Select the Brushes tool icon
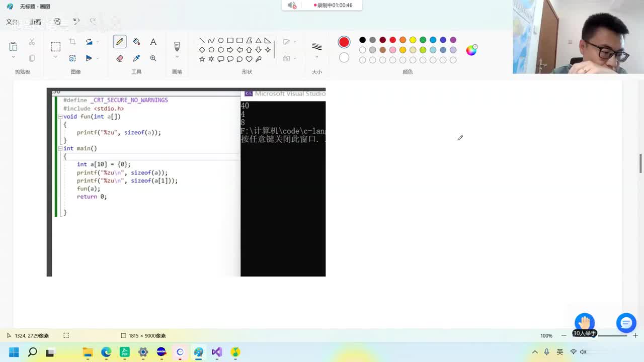This screenshot has width=644, height=362. click(x=177, y=46)
